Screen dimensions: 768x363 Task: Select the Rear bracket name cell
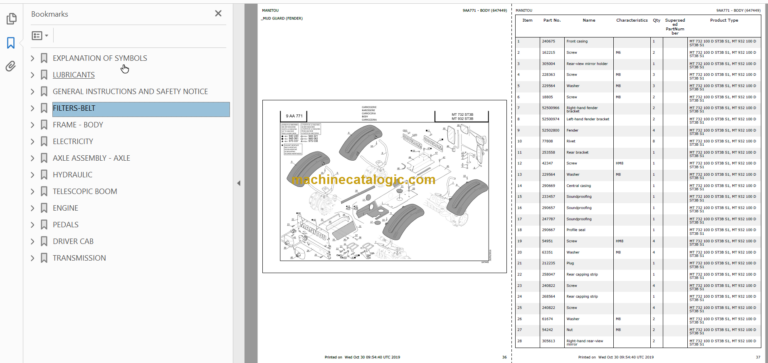click(x=589, y=152)
